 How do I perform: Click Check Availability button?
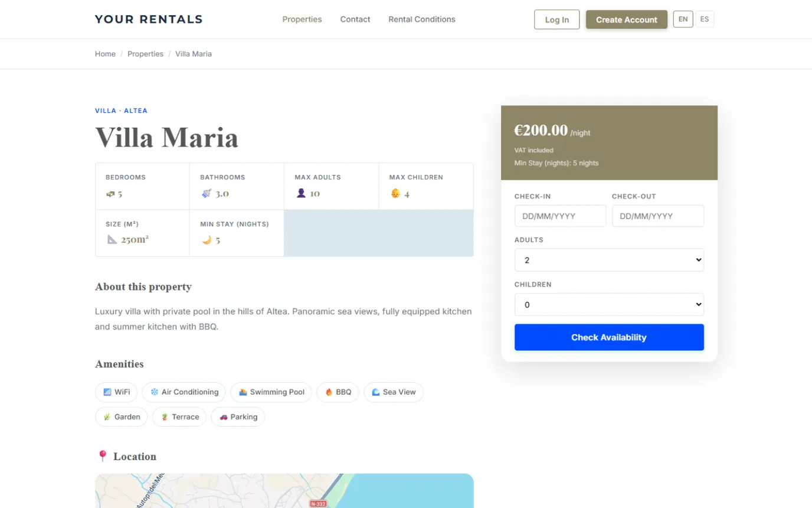point(609,337)
